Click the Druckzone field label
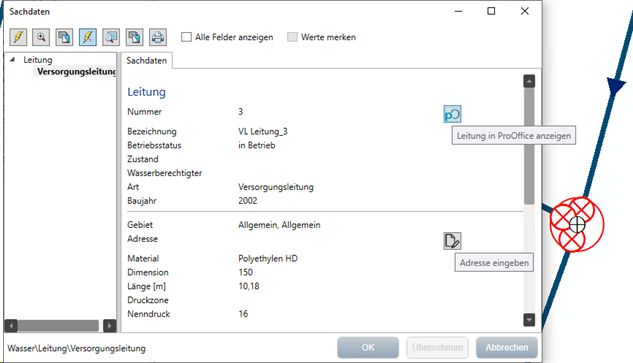The image size is (633, 363). click(x=148, y=300)
